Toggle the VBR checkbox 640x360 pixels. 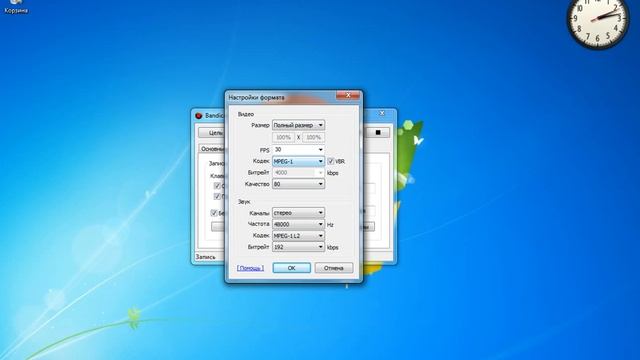tap(331, 161)
